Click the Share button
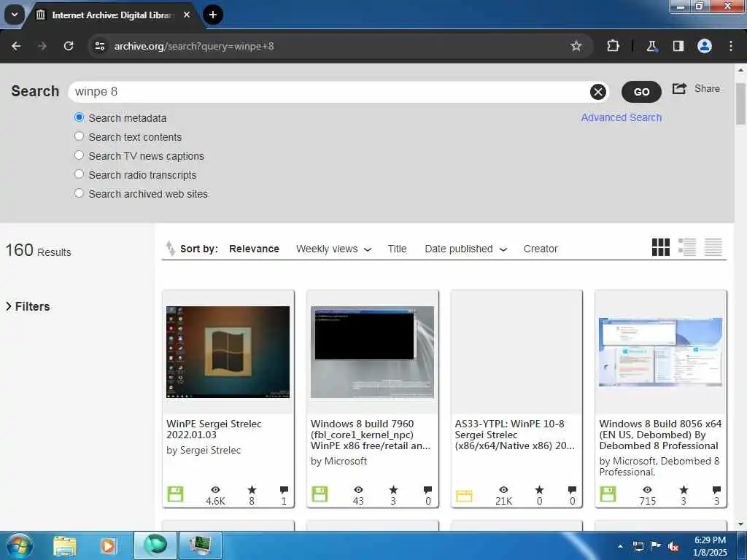The image size is (747, 560). coord(696,88)
